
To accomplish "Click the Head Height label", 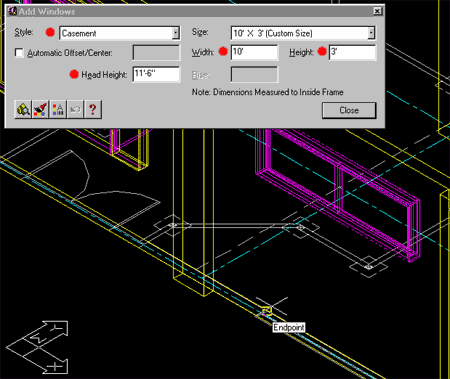I will (104, 75).
